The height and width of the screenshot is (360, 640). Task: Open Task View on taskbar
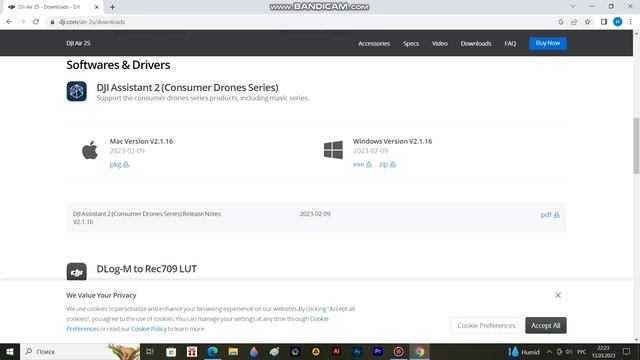(150, 351)
